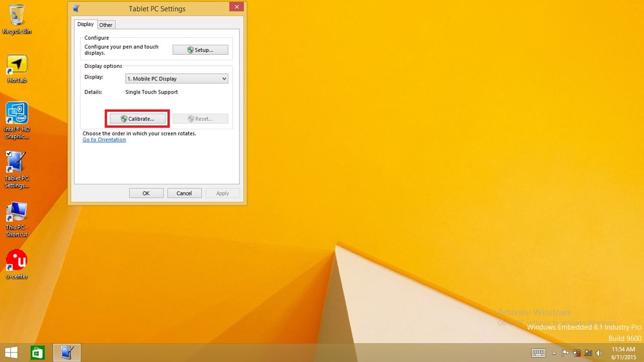Switch to the Display tab
This screenshot has height=362, width=644.
click(x=86, y=24)
